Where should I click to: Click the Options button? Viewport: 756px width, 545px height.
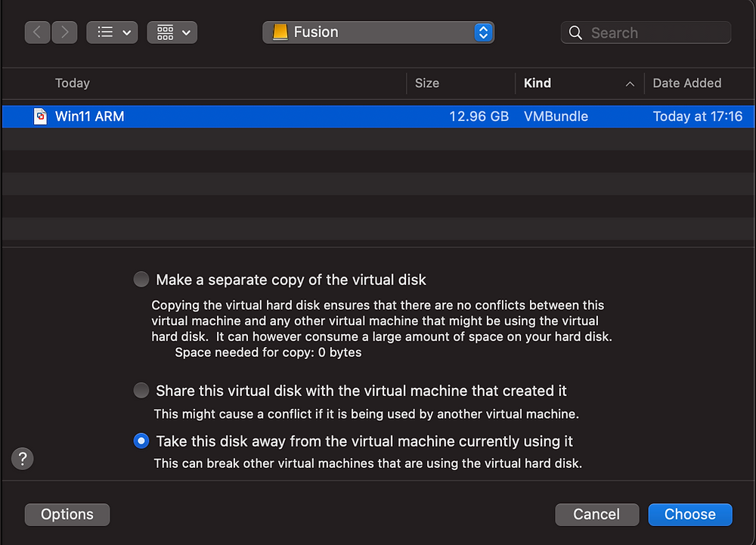(67, 515)
